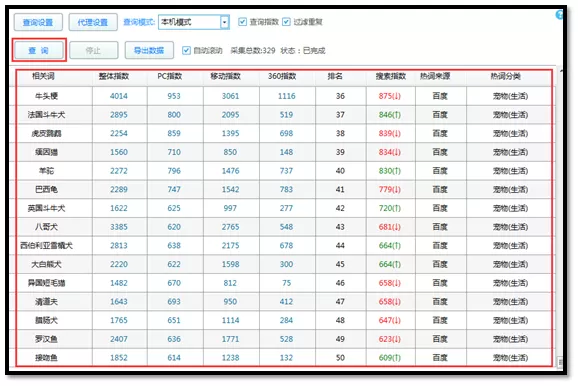
Task: Click rank cell 36
Action: [x=340, y=96]
